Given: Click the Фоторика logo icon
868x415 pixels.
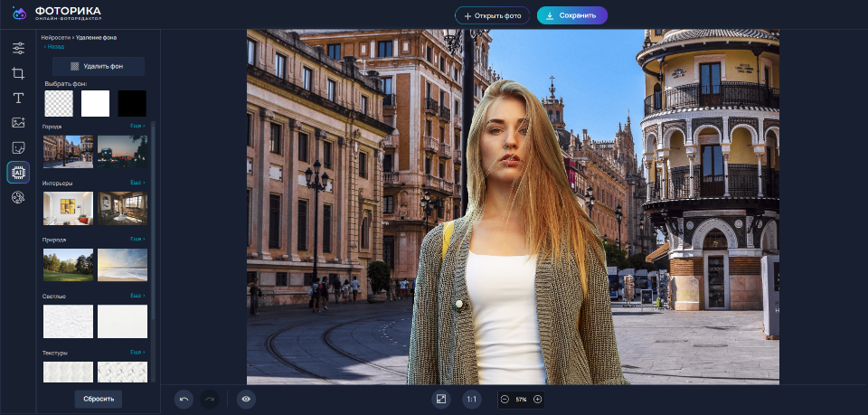Looking at the screenshot, I should [19, 14].
